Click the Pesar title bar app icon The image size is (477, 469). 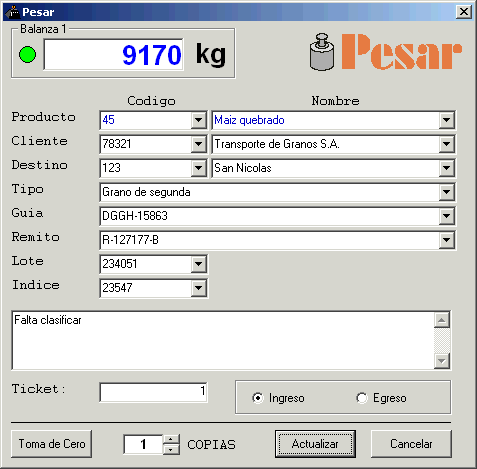(12, 12)
